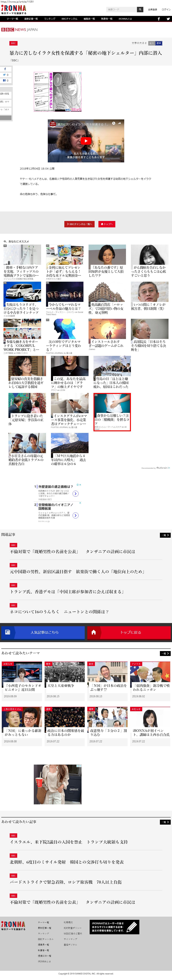Open the 最新記事一覧 menu item

(x=31, y=19)
